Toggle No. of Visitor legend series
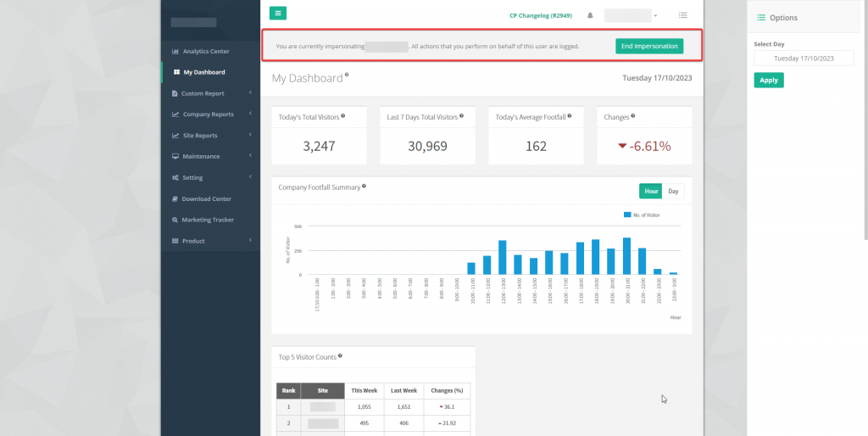Screen dimensions: 868x436 click(x=642, y=215)
